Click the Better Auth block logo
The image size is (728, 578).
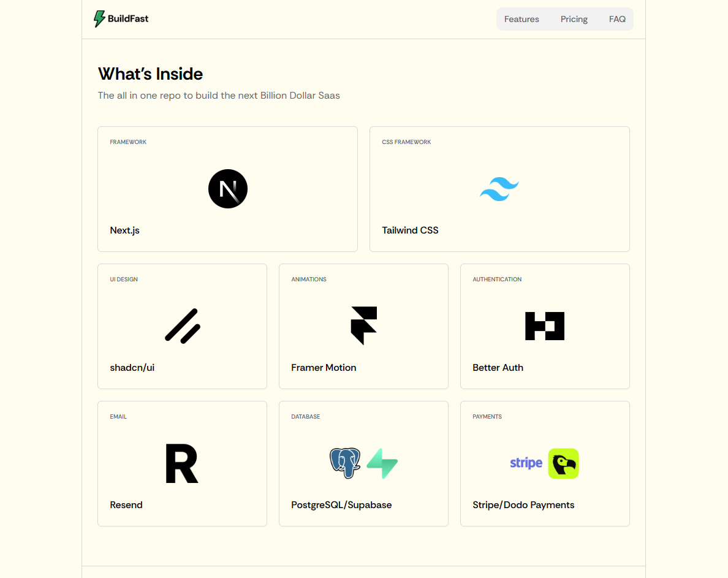coord(545,326)
